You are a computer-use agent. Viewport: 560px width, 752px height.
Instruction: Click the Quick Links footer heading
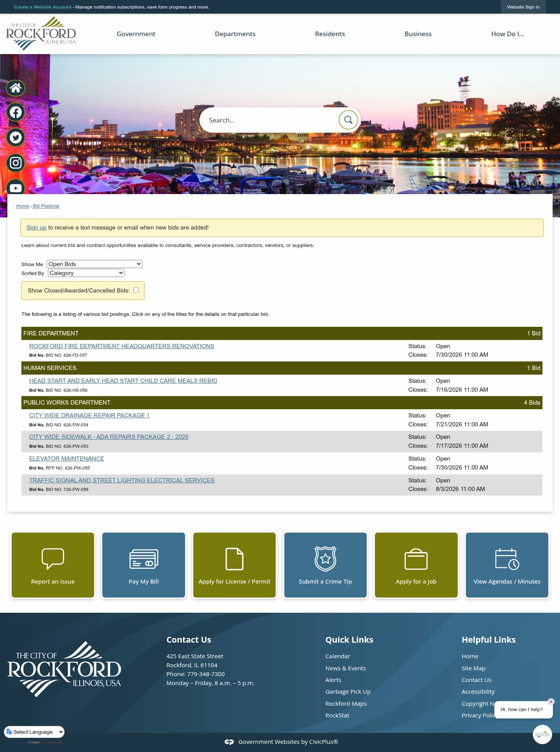[349, 640]
